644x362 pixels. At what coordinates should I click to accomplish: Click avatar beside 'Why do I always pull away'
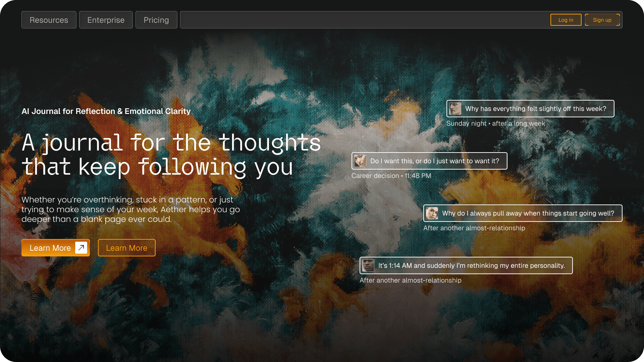coord(432,213)
